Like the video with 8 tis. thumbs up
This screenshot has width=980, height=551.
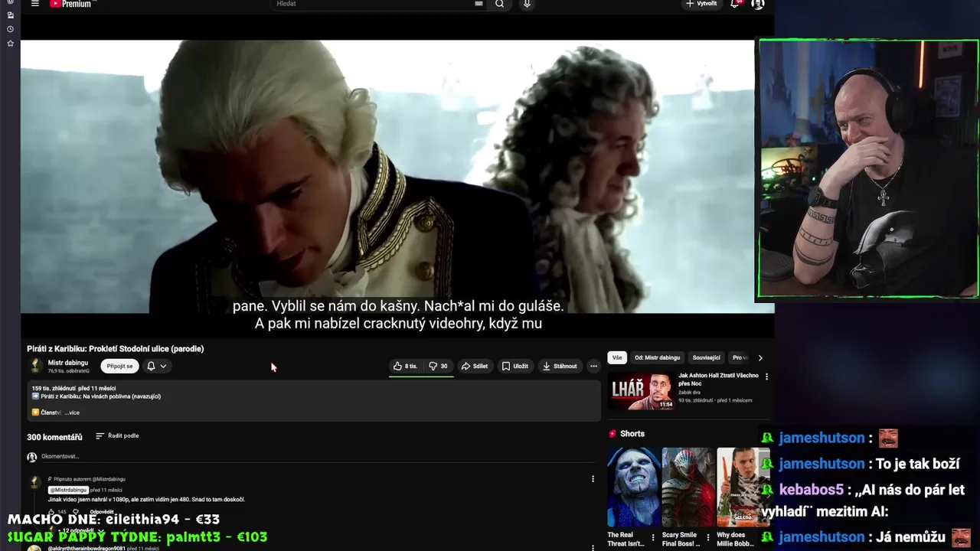(405, 366)
